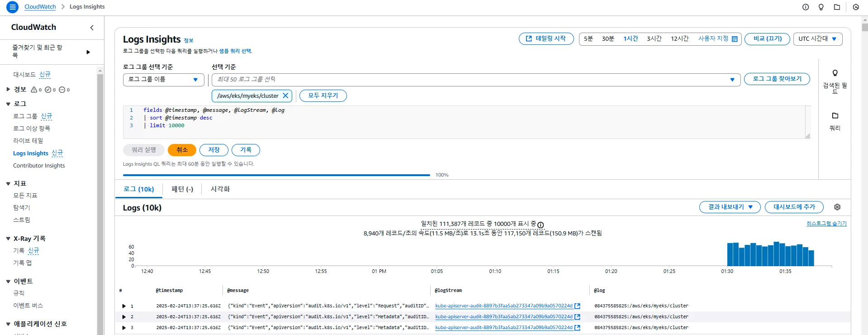Screen dimensions: 868x335
Task: Open the info icon in the top bar
Action: tap(806, 7)
